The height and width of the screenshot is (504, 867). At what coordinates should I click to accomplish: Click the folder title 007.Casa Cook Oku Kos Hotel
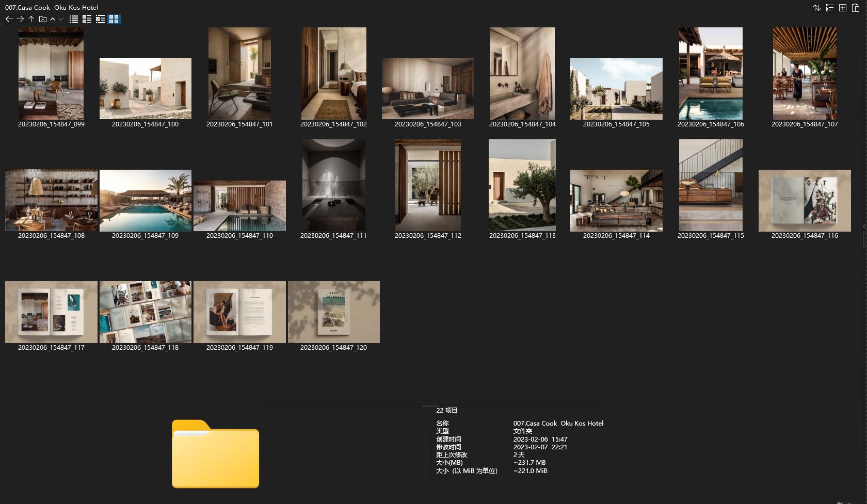(x=52, y=7)
